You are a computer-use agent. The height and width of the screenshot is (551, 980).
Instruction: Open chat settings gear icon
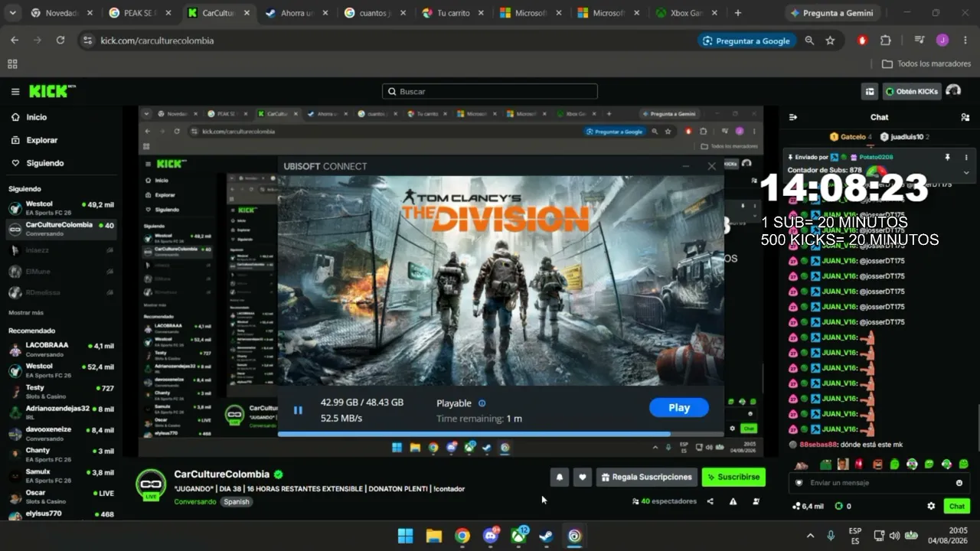click(931, 506)
